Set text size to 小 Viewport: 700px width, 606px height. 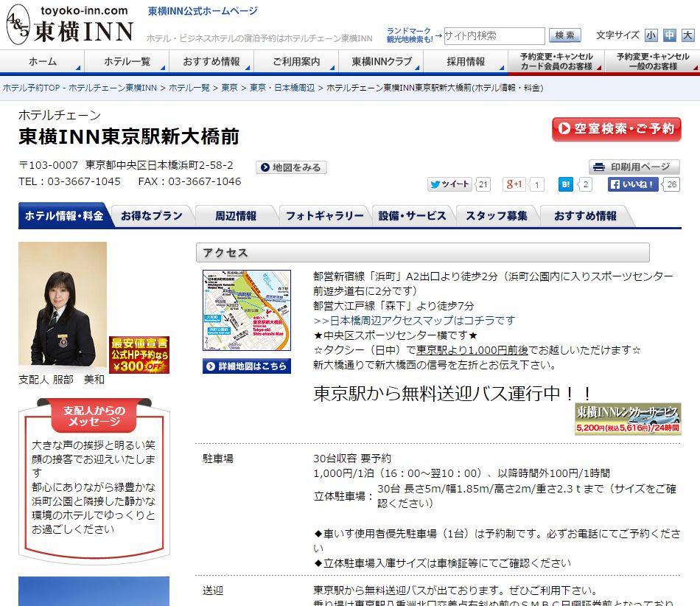tap(651, 35)
